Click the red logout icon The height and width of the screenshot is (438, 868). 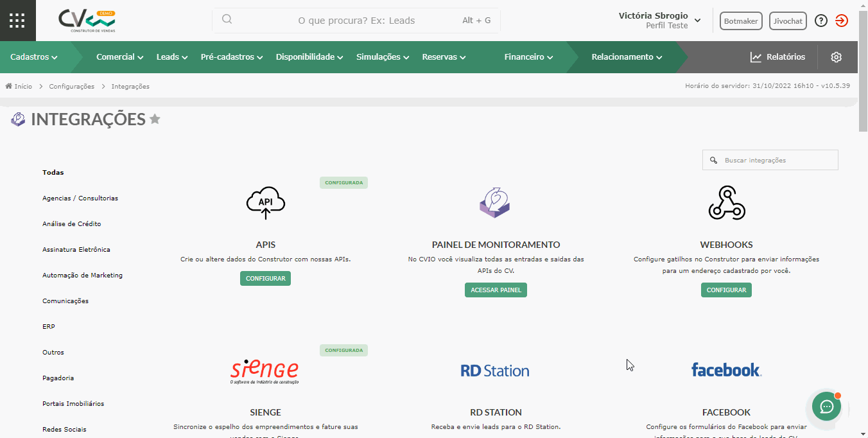coord(842,21)
